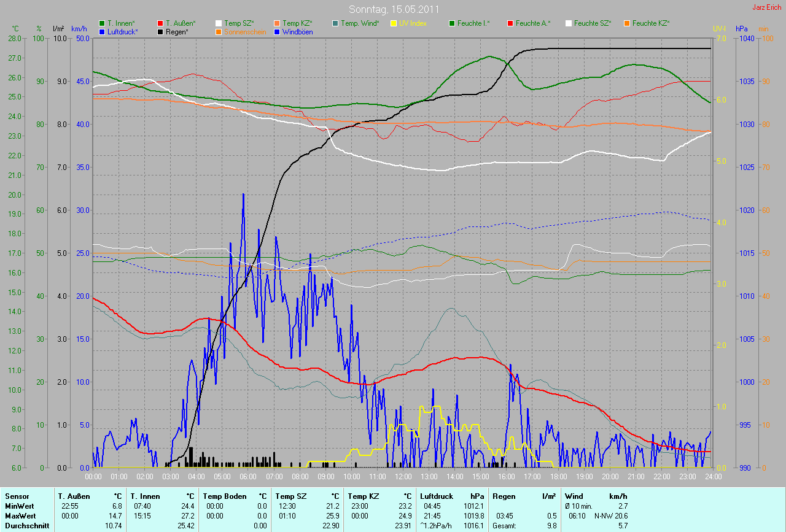Click the black Regen legend marker
786x532 pixels.
[160, 31]
